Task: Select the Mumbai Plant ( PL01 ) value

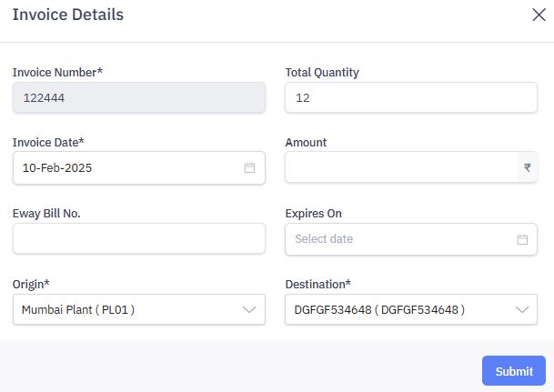Action: 78,310
